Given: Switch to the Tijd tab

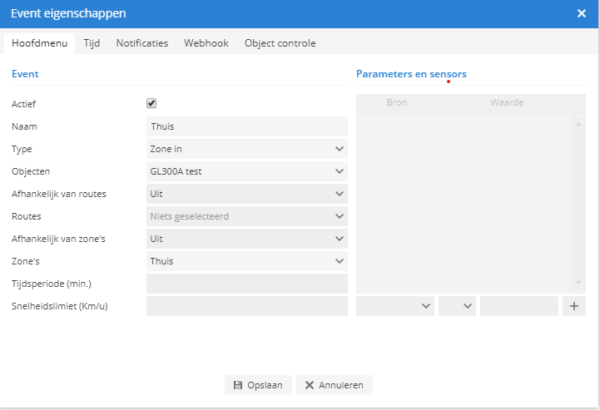Looking at the screenshot, I should tap(92, 43).
